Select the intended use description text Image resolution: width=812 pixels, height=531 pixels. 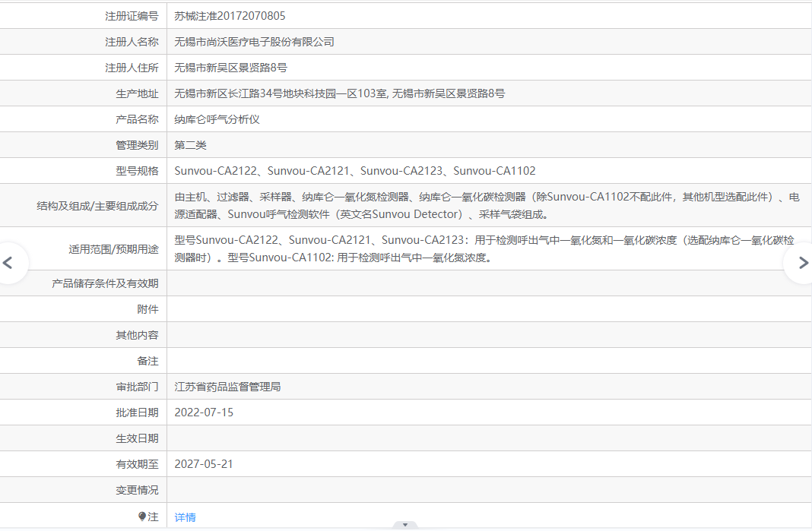tap(484, 249)
